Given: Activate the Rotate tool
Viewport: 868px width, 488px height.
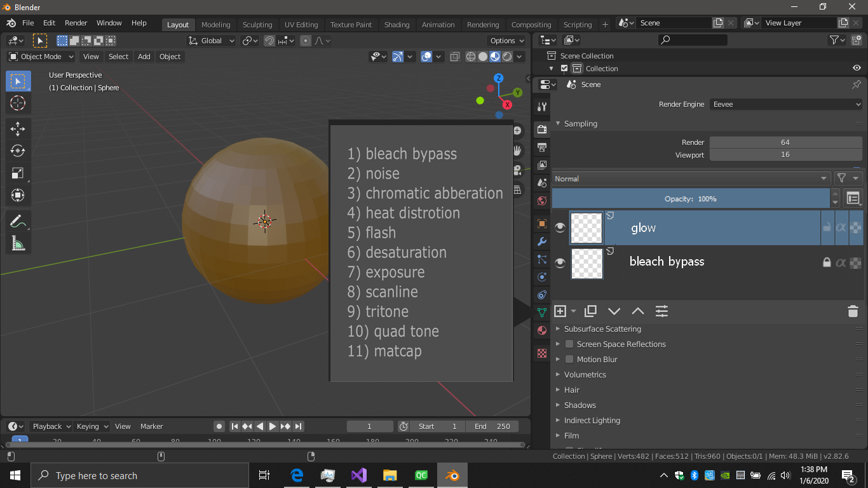Looking at the screenshot, I should [18, 151].
